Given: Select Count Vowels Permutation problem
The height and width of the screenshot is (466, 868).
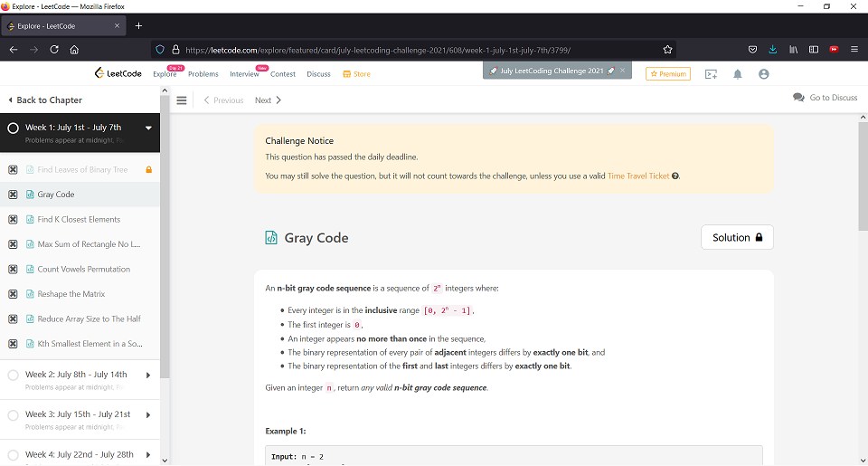Looking at the screenshot, I should click(x=83, y=270).
